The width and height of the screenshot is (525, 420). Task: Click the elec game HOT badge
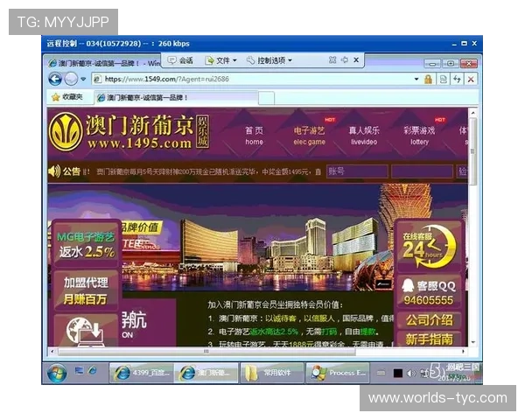(330, 120)
